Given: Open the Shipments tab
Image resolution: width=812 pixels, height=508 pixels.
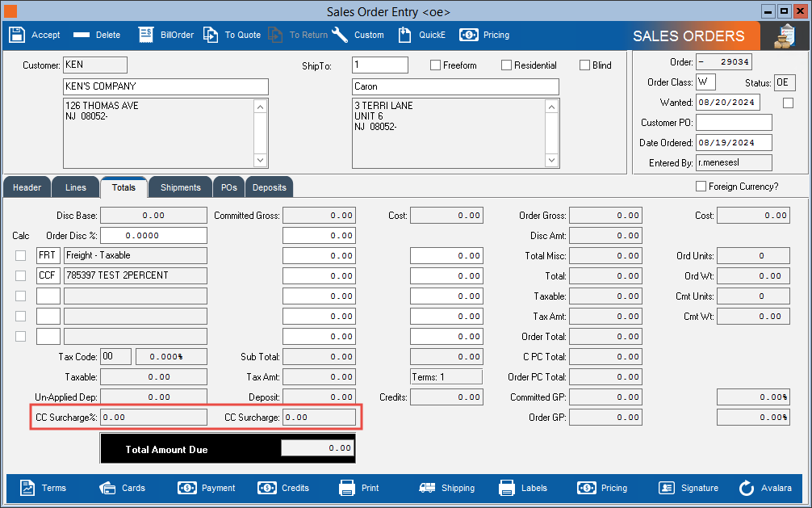Looking at the screenshot, I should 180,187.
